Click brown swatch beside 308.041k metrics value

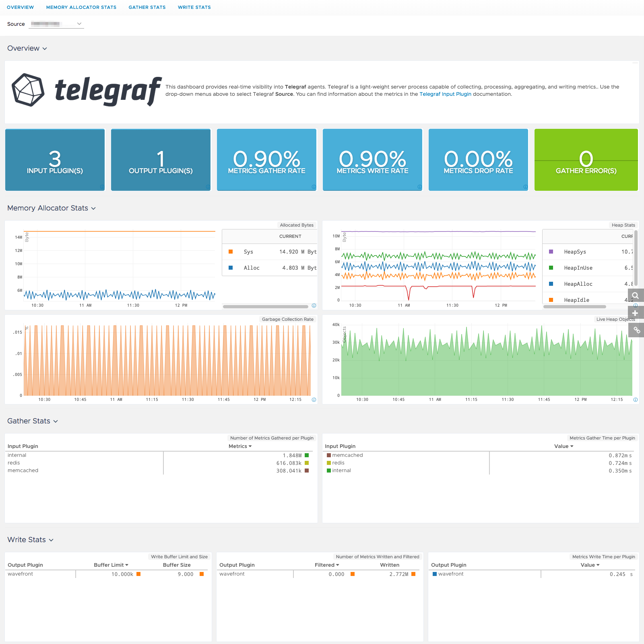tap(307, 471)
